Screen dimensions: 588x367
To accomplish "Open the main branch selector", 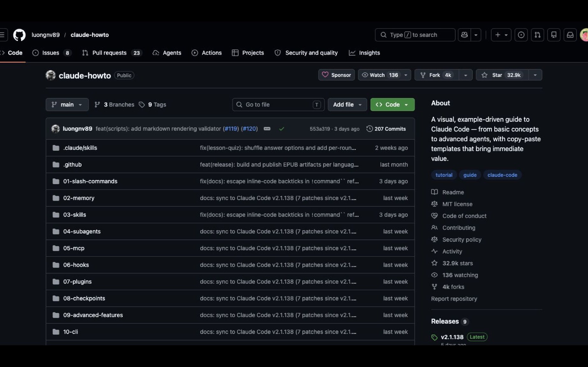I will click(67, 105).
